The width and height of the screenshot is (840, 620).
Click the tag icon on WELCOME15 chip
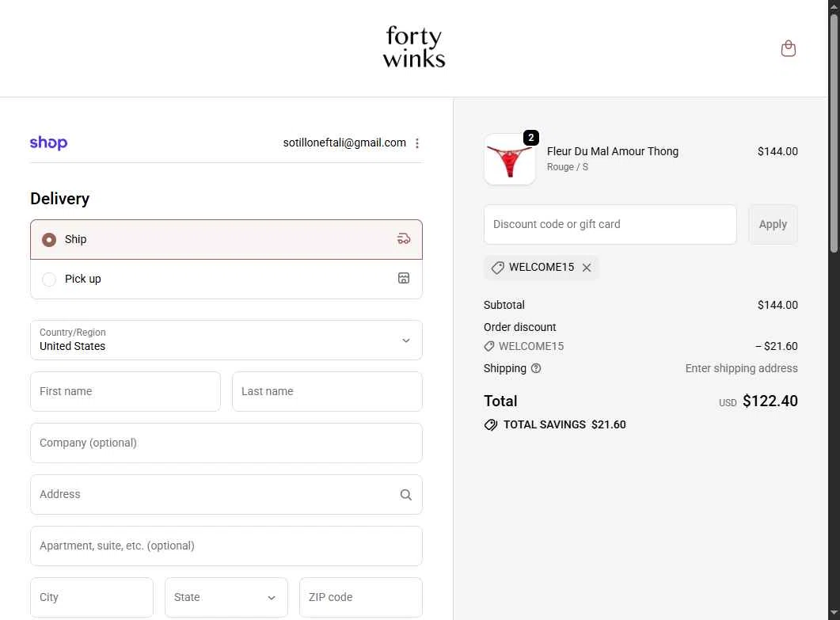tap(498, 268)
